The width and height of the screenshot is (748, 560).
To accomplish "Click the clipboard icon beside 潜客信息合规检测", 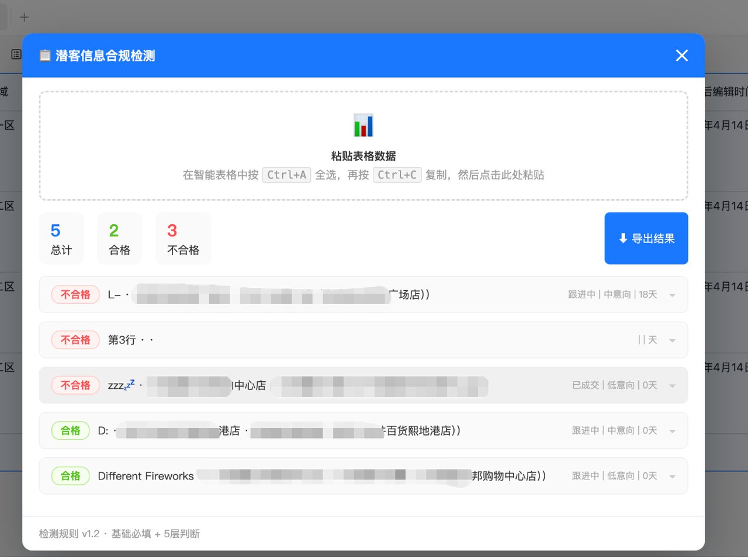I will click(45, 55).
